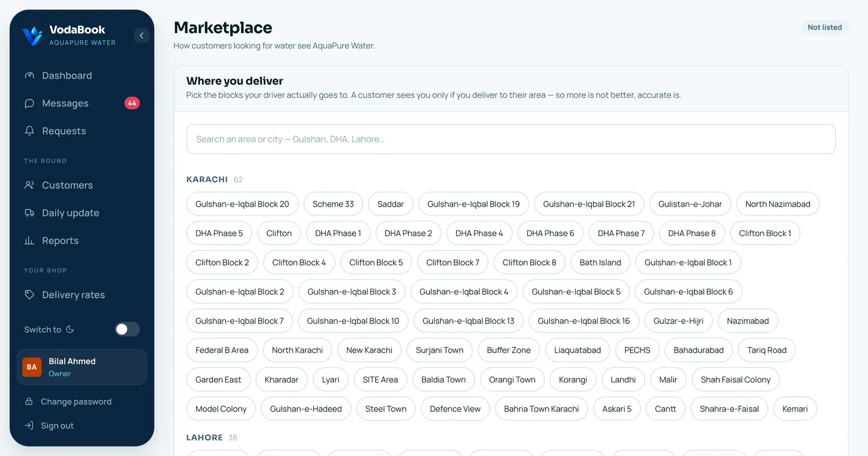Select the Gulzar-e-Hijri chip
This screenshot has height=456, width=868.
(679, 321)
